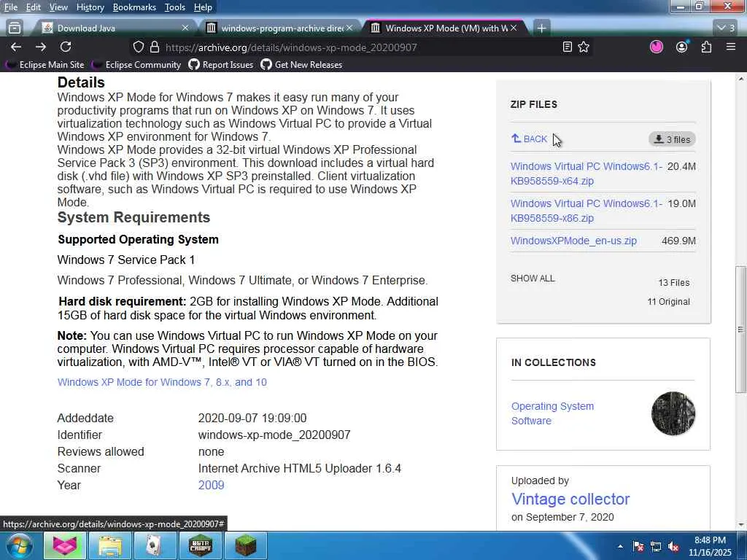Click scrollbar up arrow
Viewport: 747px width, 560px height.
coord(740,78)
